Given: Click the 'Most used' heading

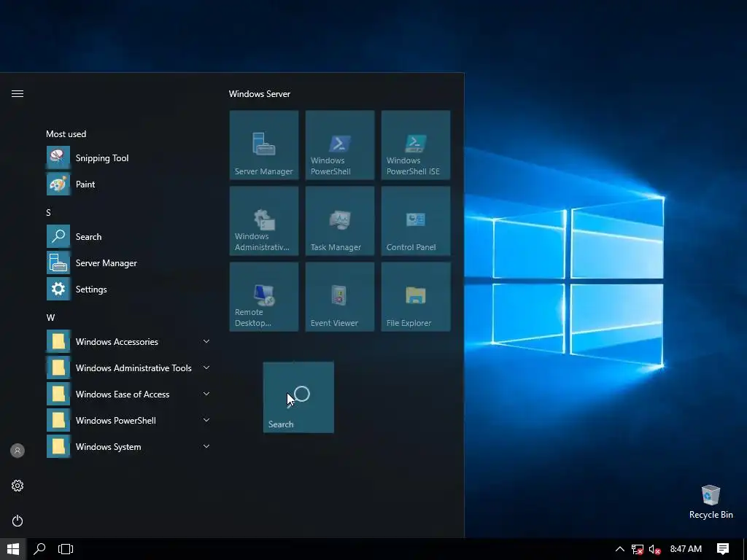Looking at the screenshot, I should pos(66,134).
